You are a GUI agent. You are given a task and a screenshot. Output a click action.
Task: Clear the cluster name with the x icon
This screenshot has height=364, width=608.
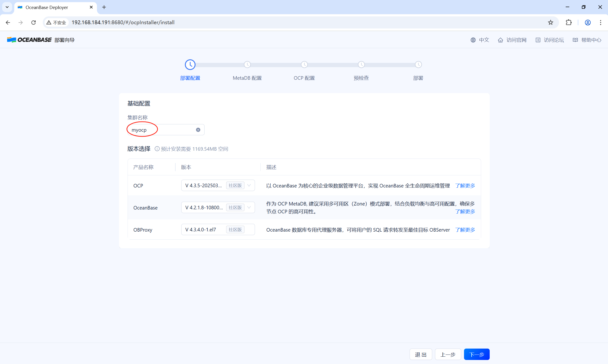pyautogui.click(x=198, y=130)
